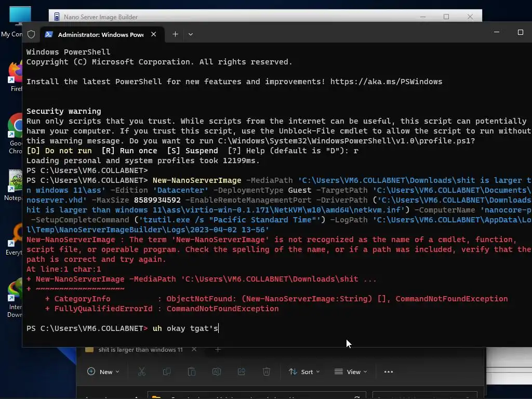Expand the terminal profile dropdown chevron
Screen dimensions: 532x399
(191, 34)
